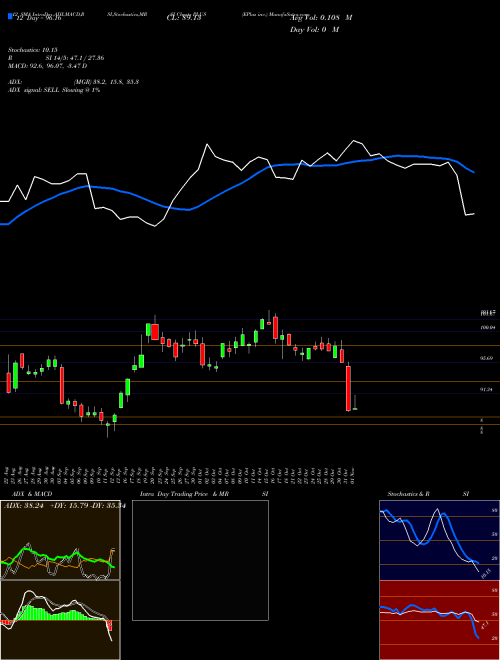Click the large red candlestick near the right end
This screenshot has height=660, width=500.
(348, 388)
